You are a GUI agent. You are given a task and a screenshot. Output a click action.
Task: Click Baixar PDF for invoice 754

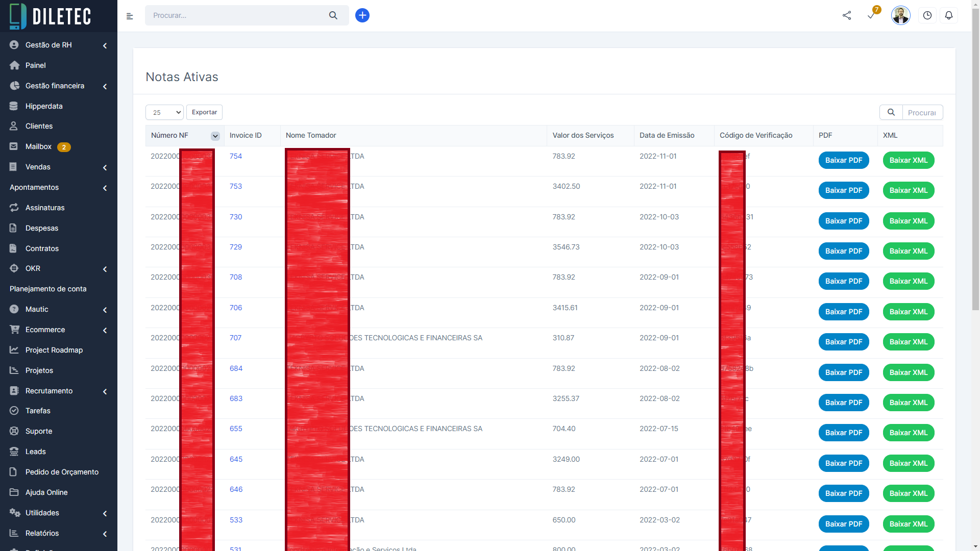pyautogui.click(x=843, y=160)
